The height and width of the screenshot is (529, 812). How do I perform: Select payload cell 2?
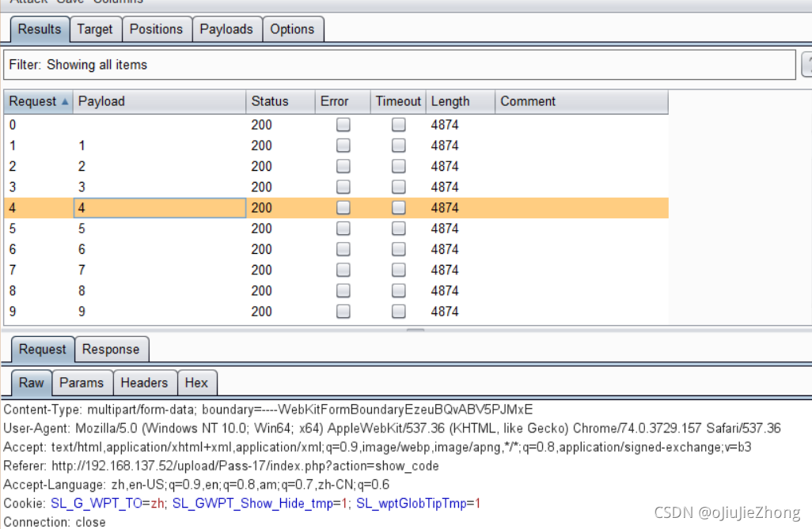[160, 166]
